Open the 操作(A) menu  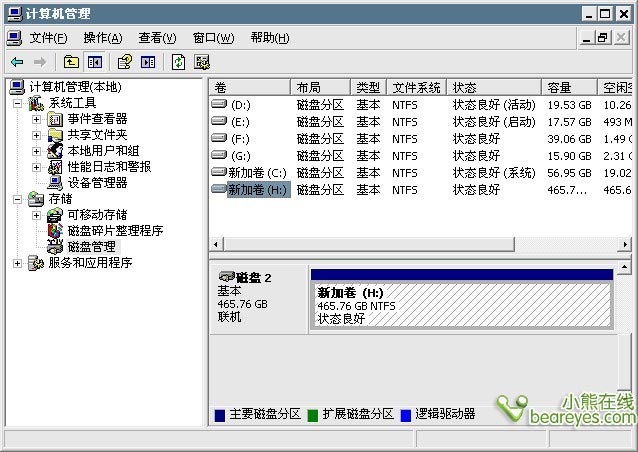pos(103,38)
